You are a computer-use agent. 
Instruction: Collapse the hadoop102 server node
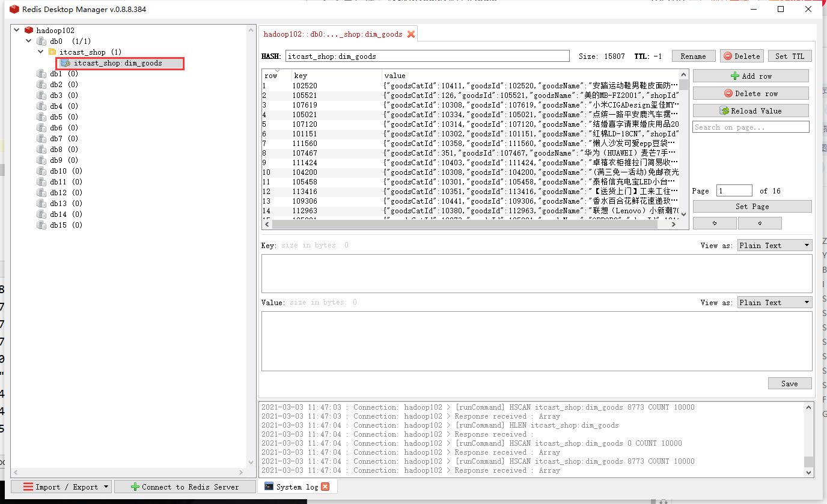point(17,29)
